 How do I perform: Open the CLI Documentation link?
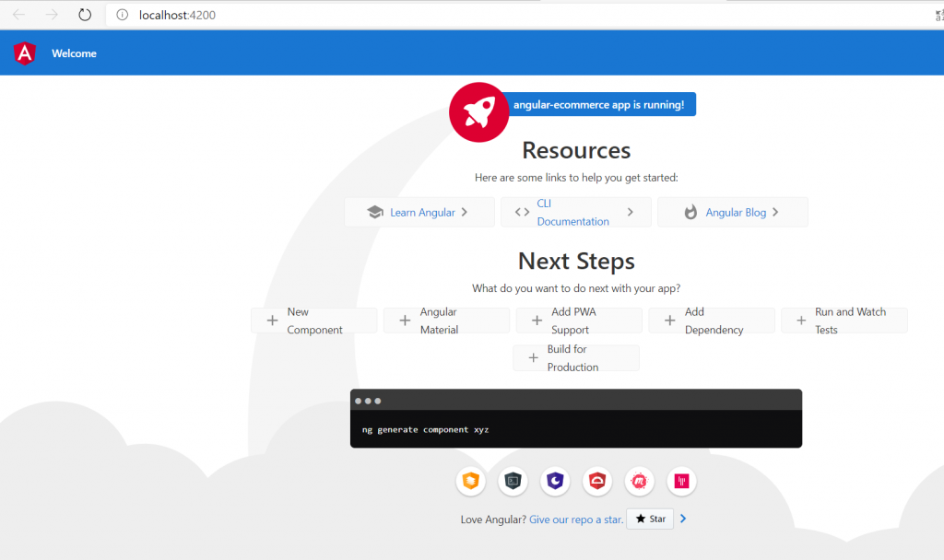tap(572, 213)
